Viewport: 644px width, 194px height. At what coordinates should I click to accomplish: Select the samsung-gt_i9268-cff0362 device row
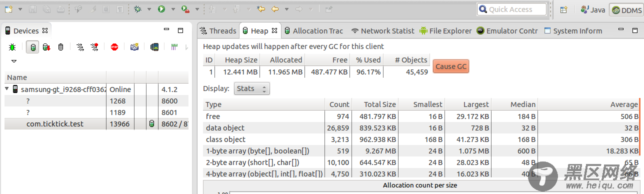pos(96,89)
